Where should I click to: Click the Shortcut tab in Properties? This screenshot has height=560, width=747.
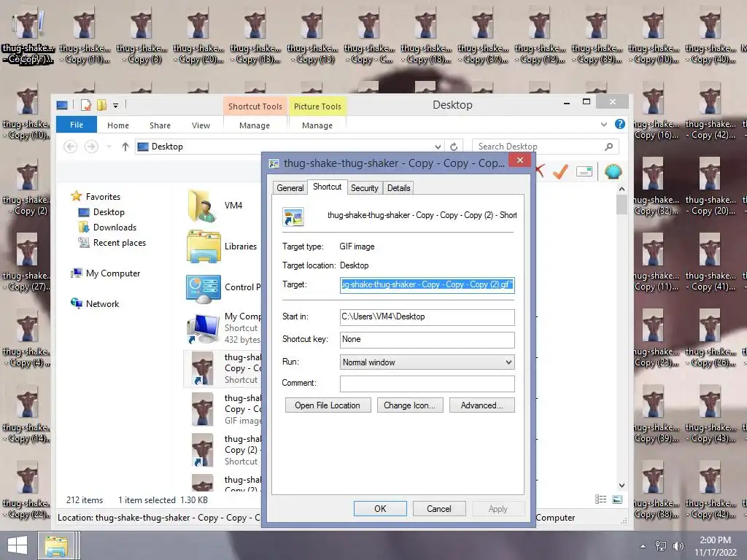click(327, 187)
